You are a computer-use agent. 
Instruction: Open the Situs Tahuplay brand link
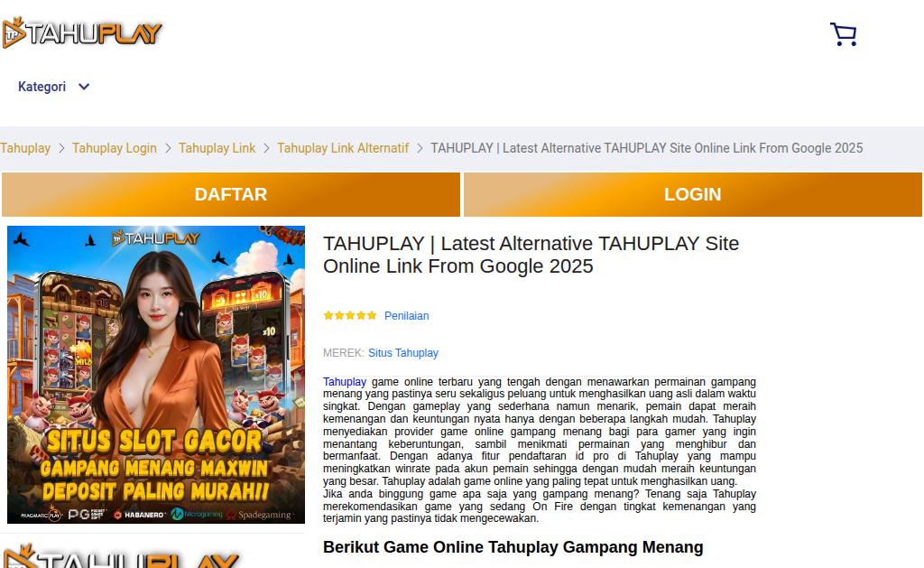[x=403, y=353]
